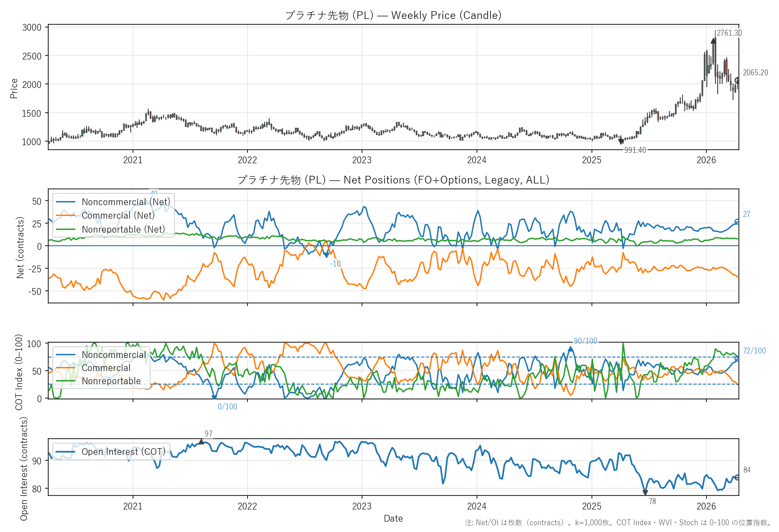
Task: Toggle Commercial (Net) legend entry
Action: click(x=118, y=216)
